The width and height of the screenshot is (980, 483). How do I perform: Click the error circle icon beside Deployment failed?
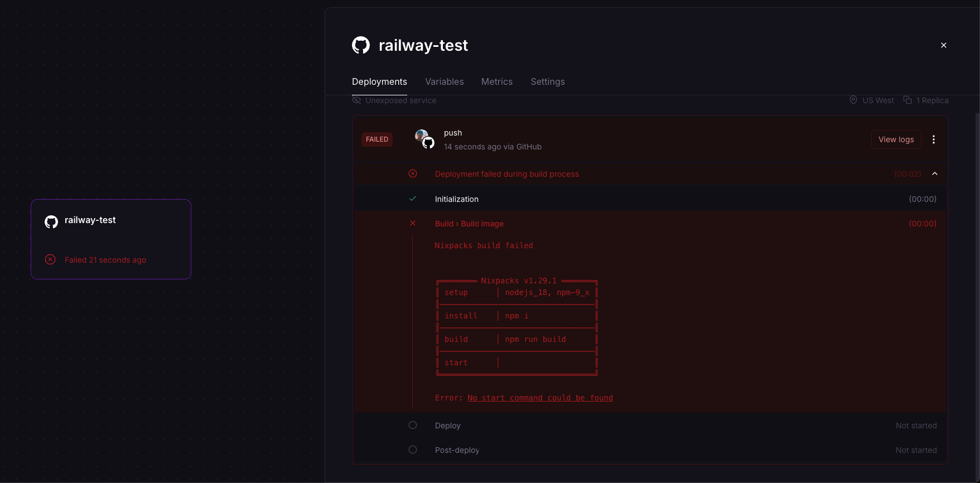coord(413,173)
